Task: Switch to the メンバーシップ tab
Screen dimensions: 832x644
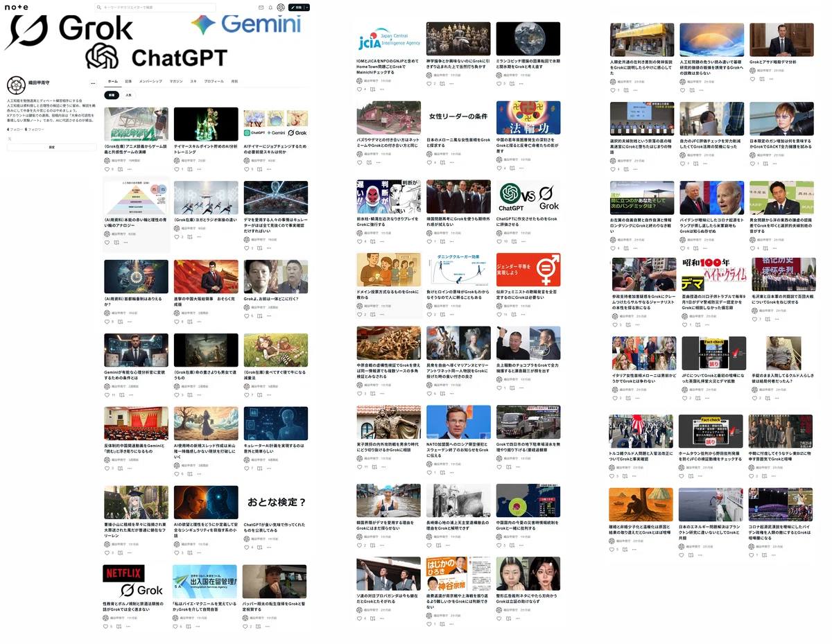Action: pyautogui.click(x=150, y=81)
